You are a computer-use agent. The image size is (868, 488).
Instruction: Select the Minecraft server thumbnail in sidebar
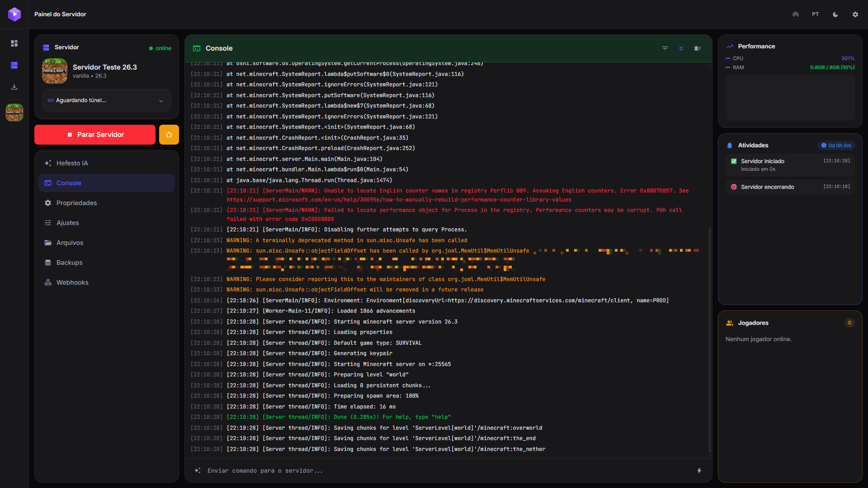pyautogui.click(x=14, y=113)
